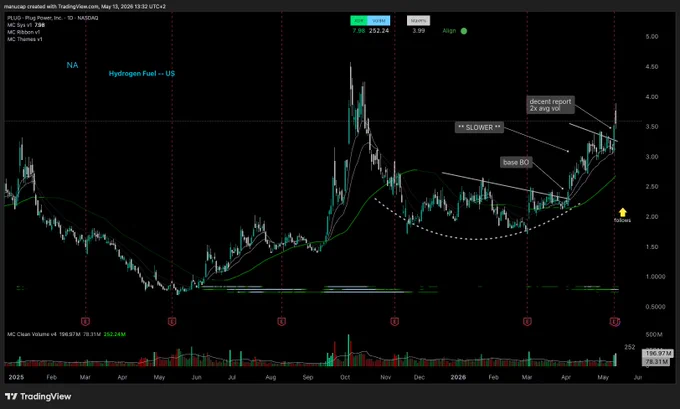The width and height of the screenshot is (680, 409).
Task: Click the blue 'NA' label
Action: point(72,65)
